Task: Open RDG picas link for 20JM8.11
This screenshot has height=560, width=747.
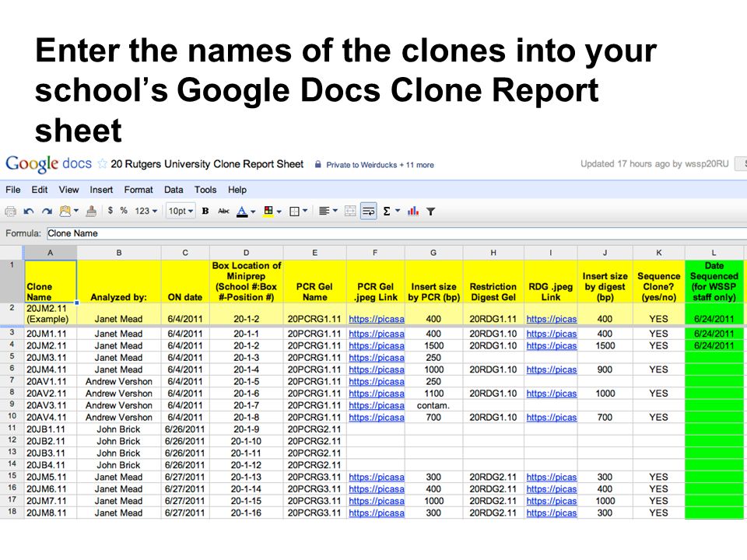Action: 551,513
